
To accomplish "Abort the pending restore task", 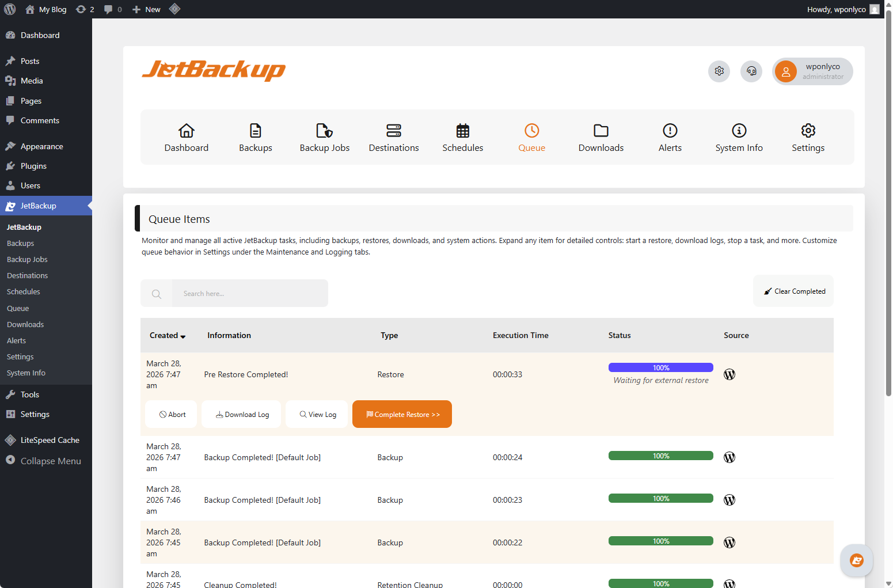I will (x=171, y=414).
